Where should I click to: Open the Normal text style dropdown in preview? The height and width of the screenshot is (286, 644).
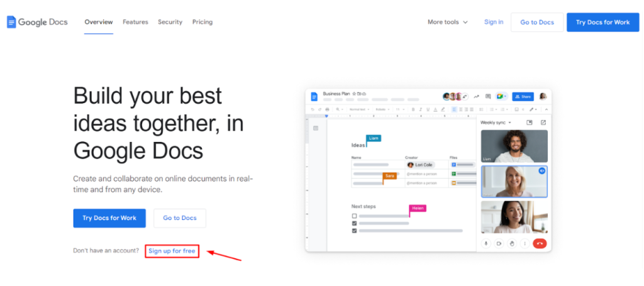(359, 109)
